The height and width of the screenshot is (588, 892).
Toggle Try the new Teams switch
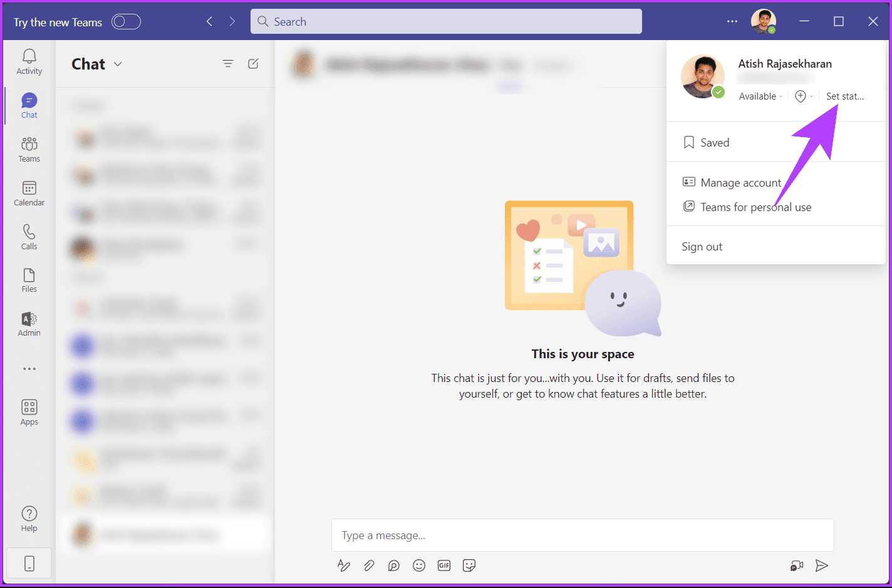coord(126,21)
